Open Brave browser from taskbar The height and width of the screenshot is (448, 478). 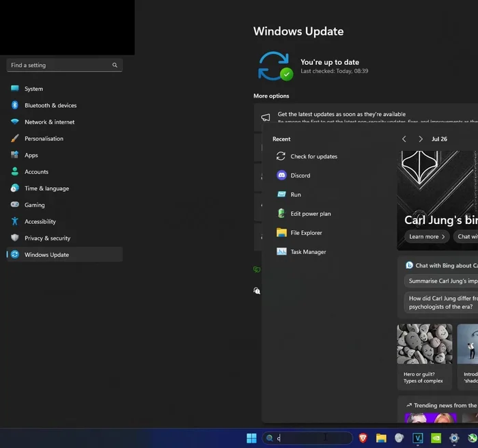363,438
